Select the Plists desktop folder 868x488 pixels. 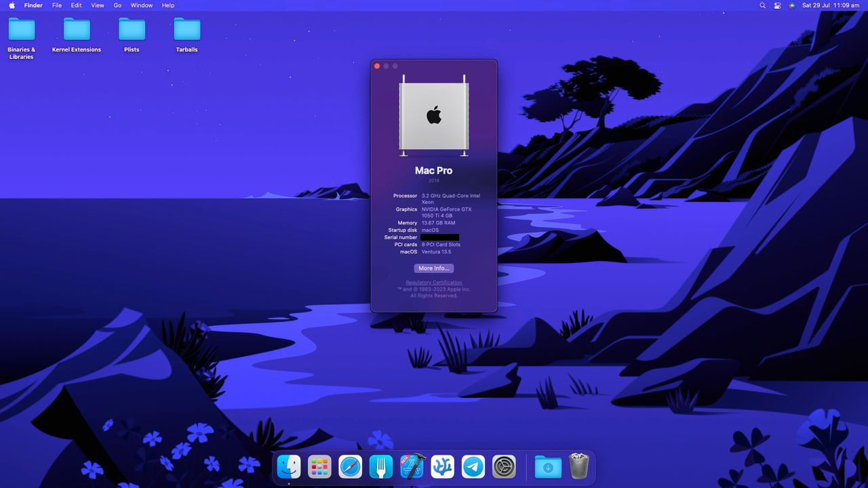point(132,35)
